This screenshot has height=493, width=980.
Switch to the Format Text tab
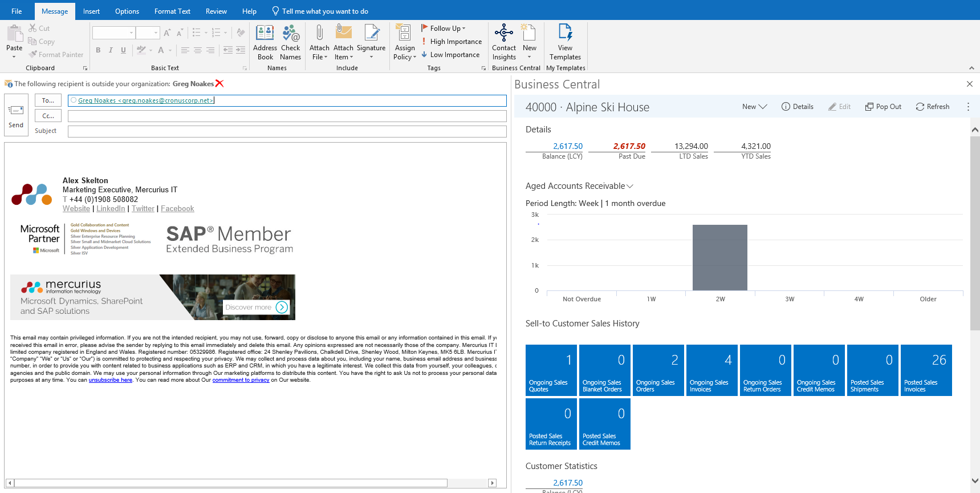(x=172, y=11)
